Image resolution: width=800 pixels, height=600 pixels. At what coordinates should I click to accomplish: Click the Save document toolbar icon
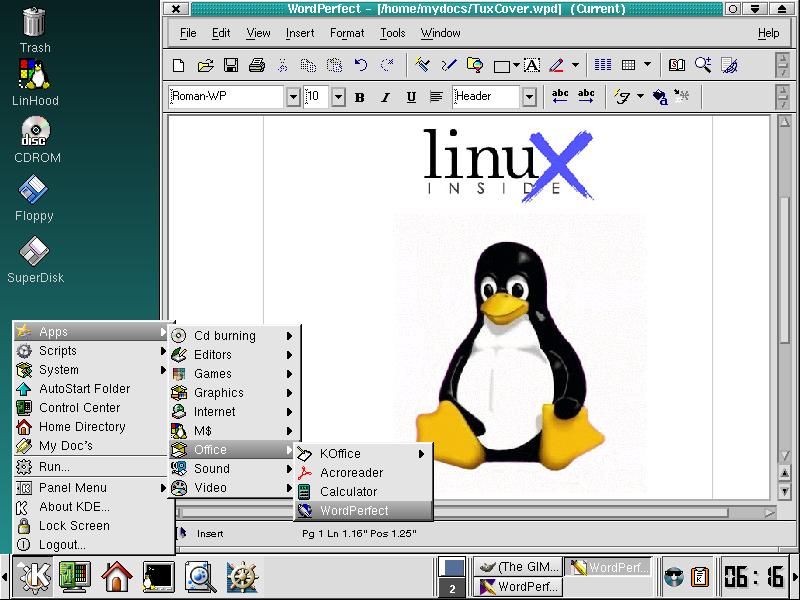tap(231, 65)
